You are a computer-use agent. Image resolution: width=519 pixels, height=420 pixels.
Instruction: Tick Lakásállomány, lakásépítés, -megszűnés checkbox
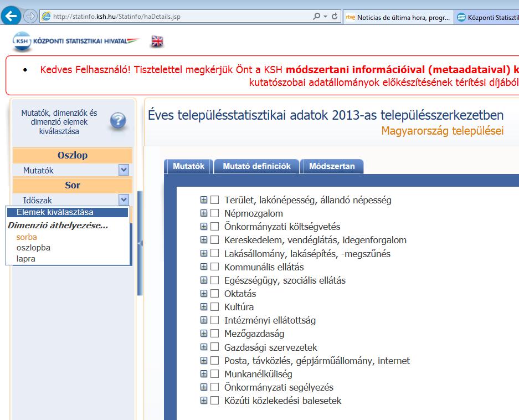click(215, 253)
